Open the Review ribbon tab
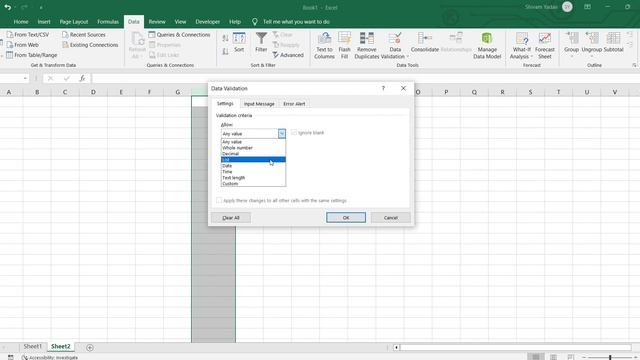Screen dimensions: 640x360 tap(157, 22)
